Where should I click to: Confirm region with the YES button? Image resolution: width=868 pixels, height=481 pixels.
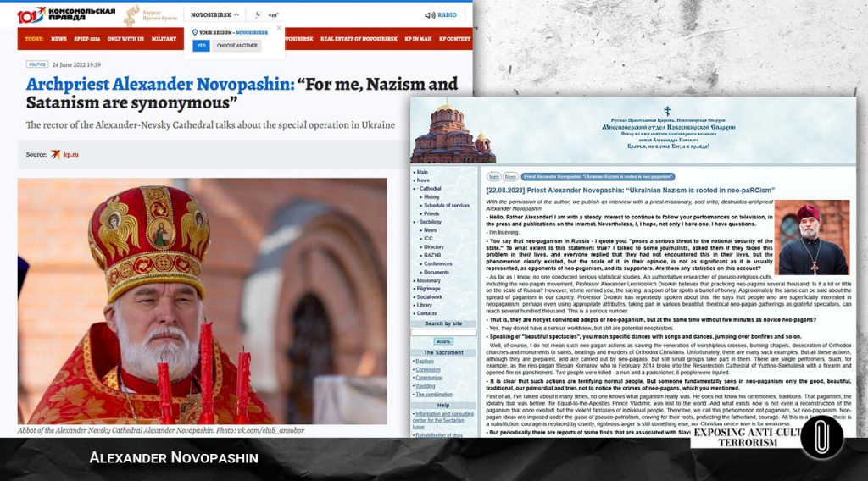point(201,46)
